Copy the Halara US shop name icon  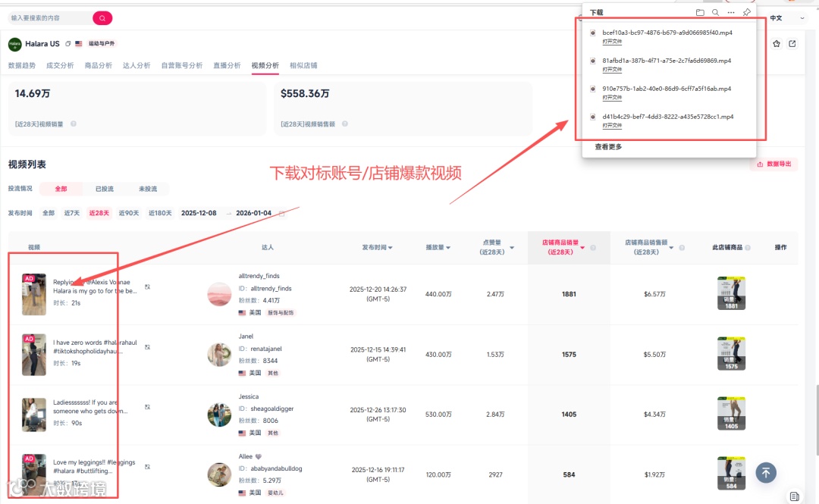[x=68, y=44]
